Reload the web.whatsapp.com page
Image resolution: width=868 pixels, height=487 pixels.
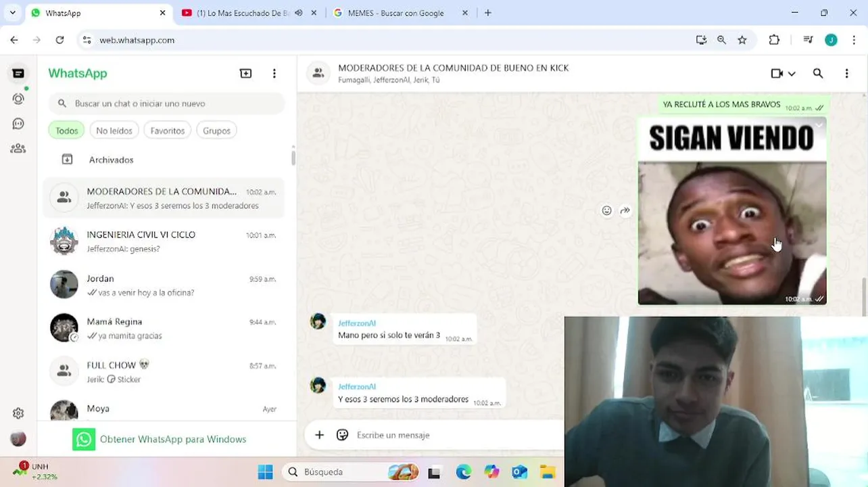59,40
